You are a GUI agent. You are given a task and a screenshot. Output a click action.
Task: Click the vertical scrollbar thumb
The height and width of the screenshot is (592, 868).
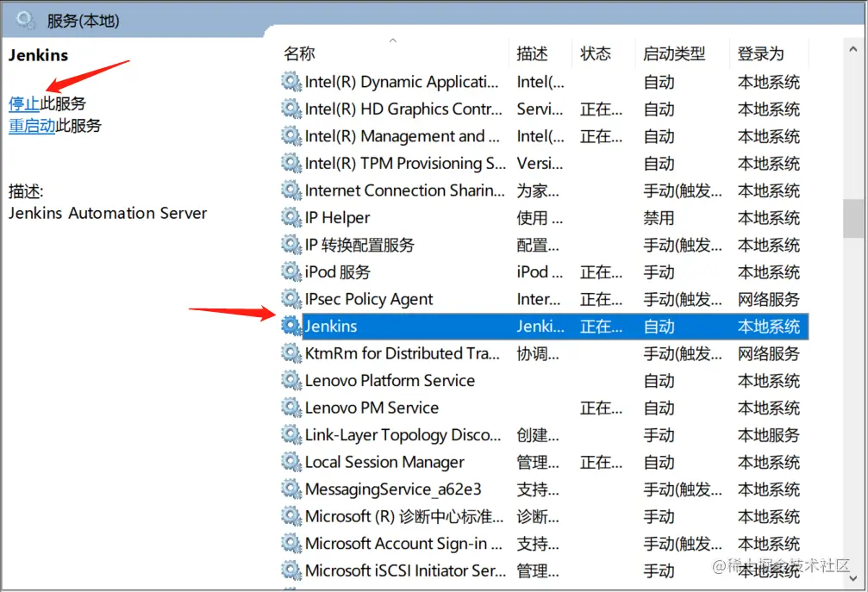point(853,219)
